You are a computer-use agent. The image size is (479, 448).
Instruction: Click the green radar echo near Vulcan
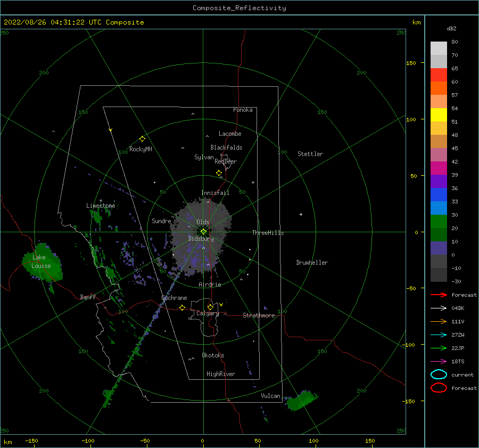pyautogui.click(x=300, y=401)
